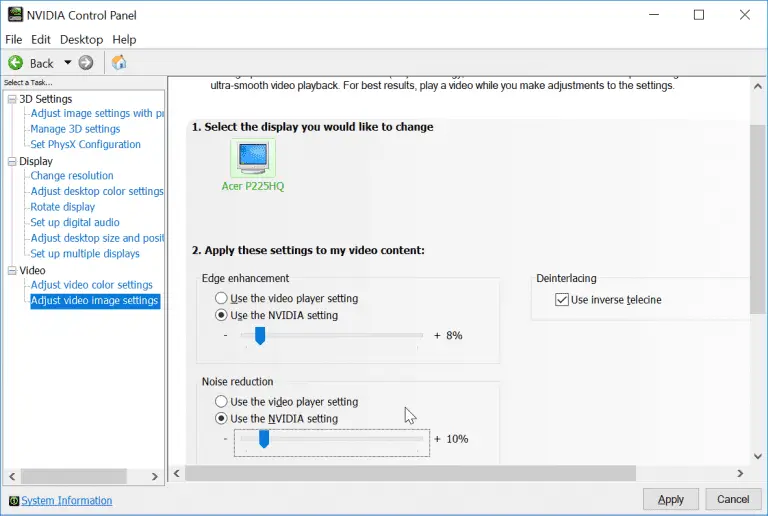
Task: Uncheck Use inverse telecine checkbox
Action: 562,300
